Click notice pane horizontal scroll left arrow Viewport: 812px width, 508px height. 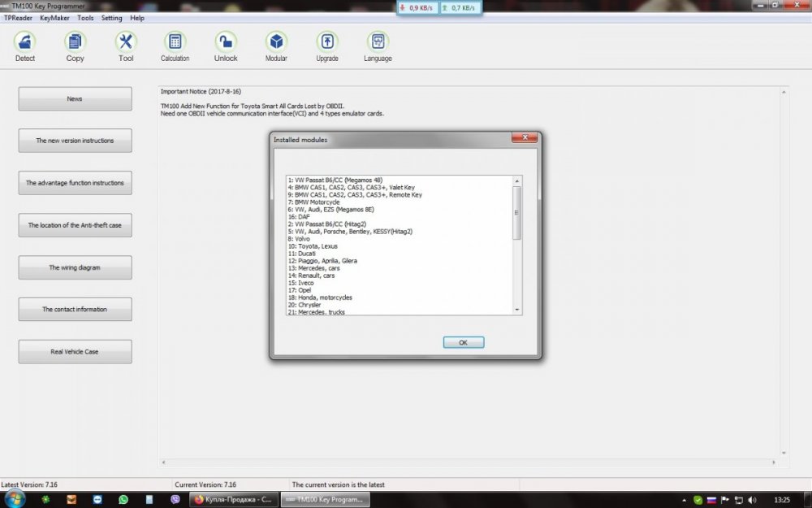164,462
